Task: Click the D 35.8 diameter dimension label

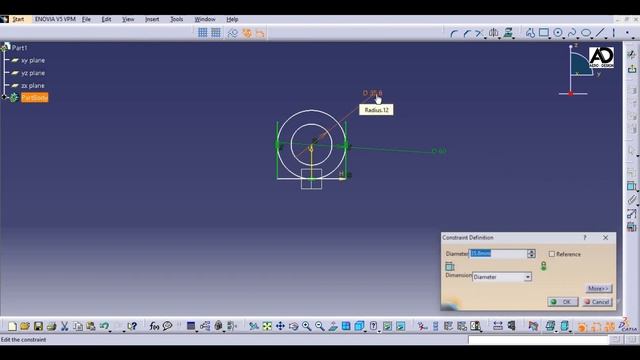Action: click(x=372, y=93)
